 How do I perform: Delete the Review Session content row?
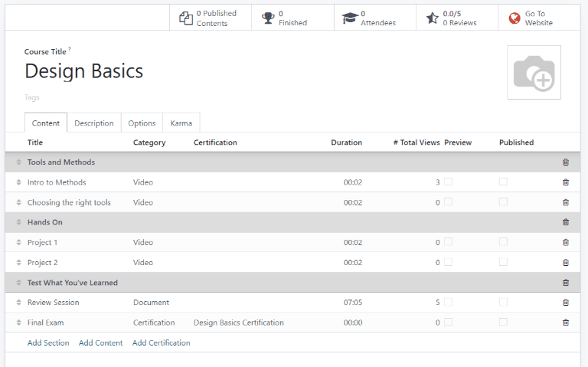566,303
